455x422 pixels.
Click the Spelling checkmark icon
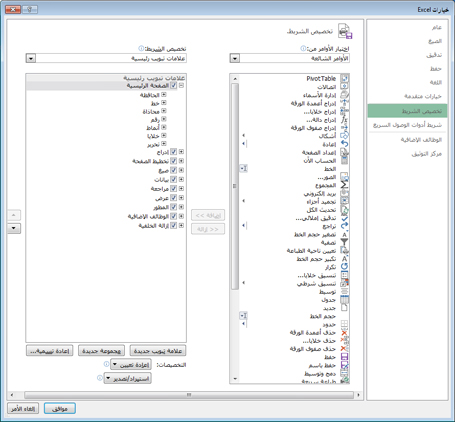[344, 218]
